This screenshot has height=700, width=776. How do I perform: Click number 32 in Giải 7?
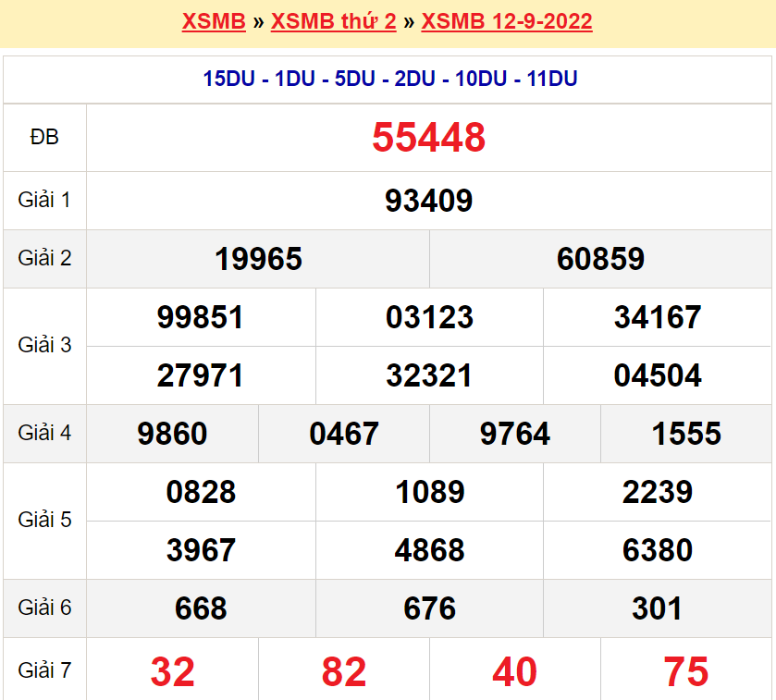[x=172, y=670]
